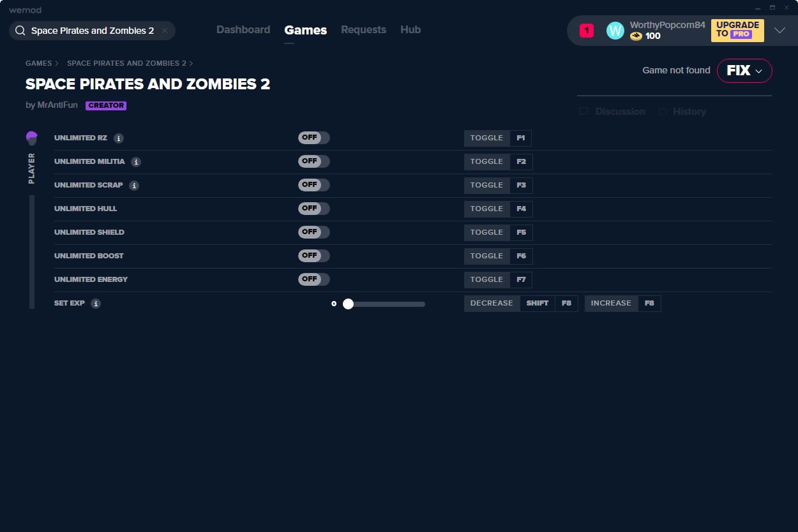
Task: Click the info icon next to Unlimited RZ
Action: pyautogui.click(x=119, y=138)
